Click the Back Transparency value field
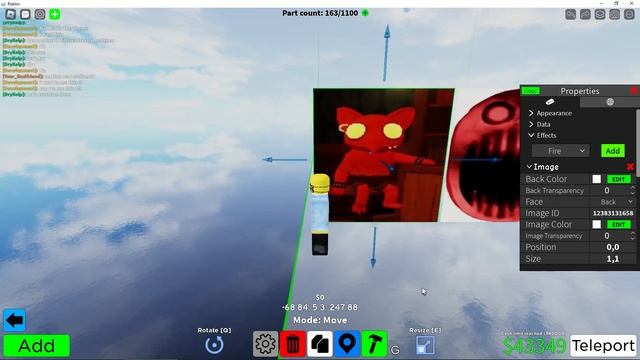 click(607, 191)
